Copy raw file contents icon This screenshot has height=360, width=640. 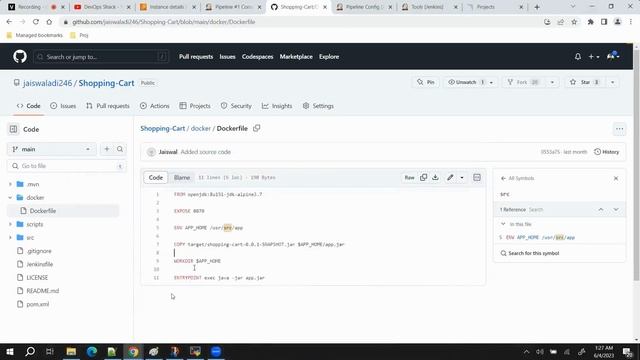pyautogui.click(x=423, y=177)
